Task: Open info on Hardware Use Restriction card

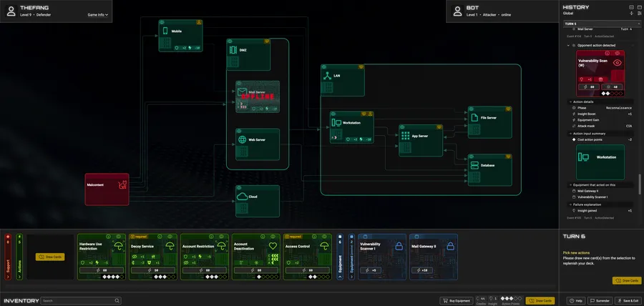Action: point(109,236)
